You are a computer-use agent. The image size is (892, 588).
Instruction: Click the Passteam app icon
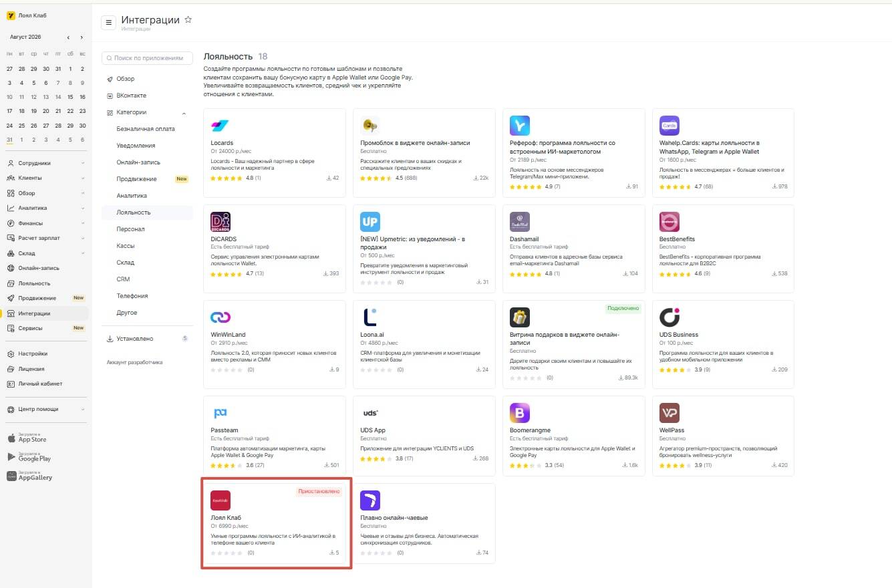pos(220,413)
